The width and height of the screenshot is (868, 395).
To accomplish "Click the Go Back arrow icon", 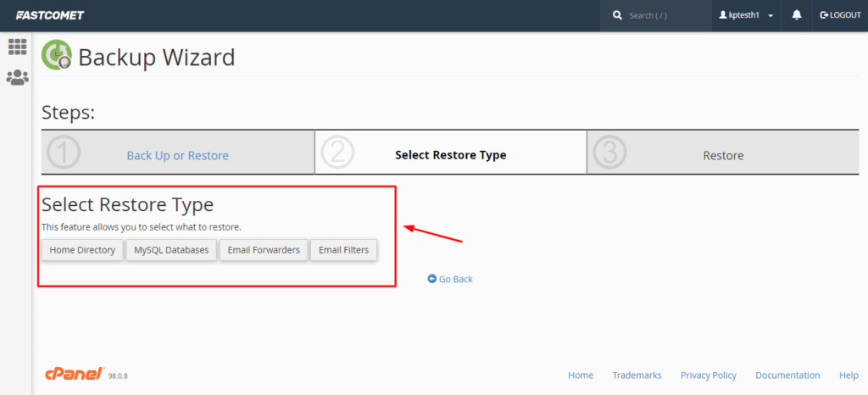I will pyautogui.click(x=432, y=279).
